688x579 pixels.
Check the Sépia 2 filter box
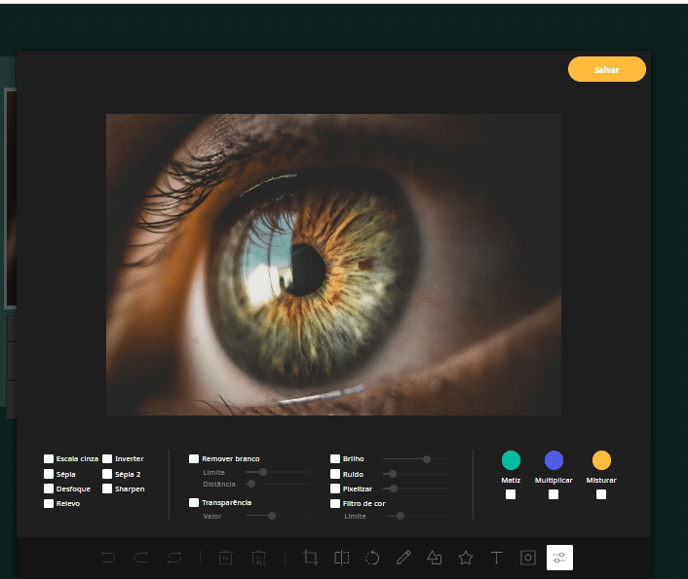[x=107, y=474]
